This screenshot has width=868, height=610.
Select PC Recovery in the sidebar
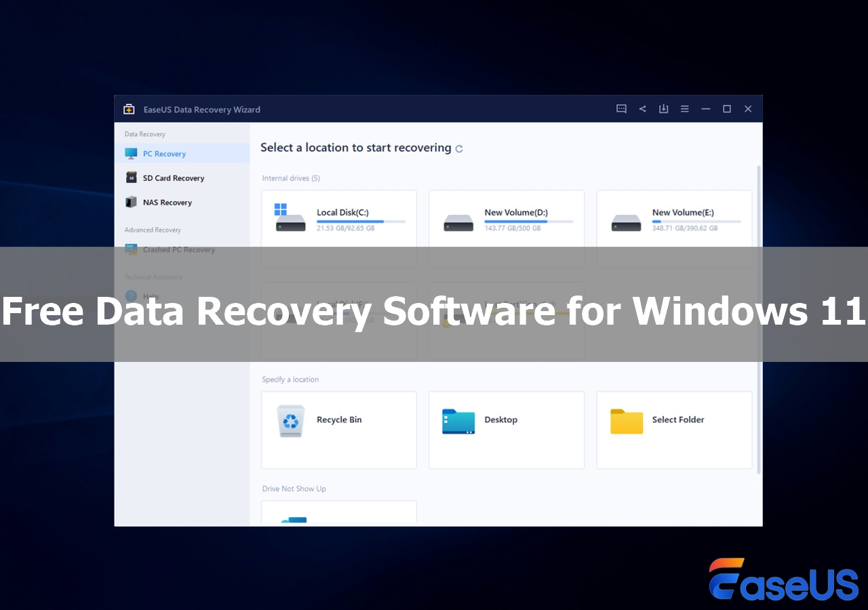click(x=182, y=154)
